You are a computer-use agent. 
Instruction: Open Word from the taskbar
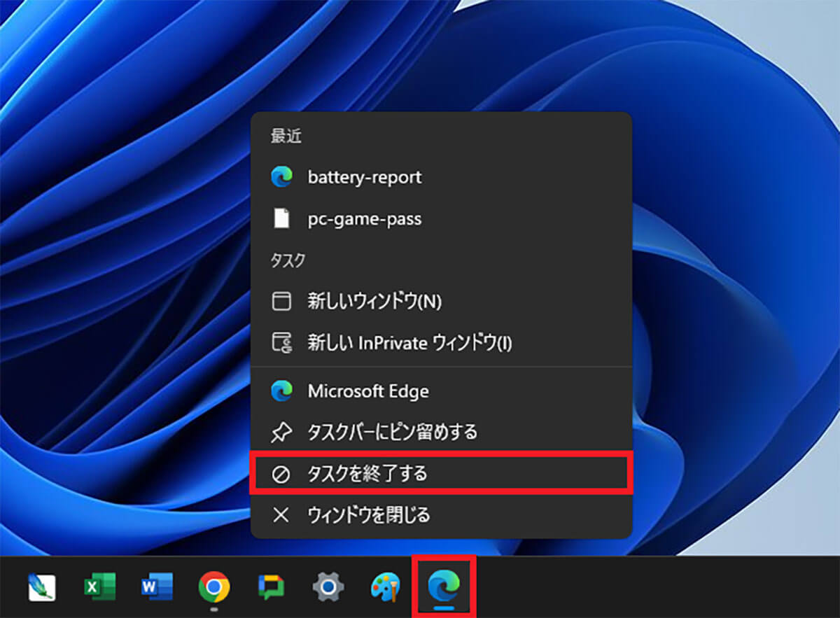(157, 587)
